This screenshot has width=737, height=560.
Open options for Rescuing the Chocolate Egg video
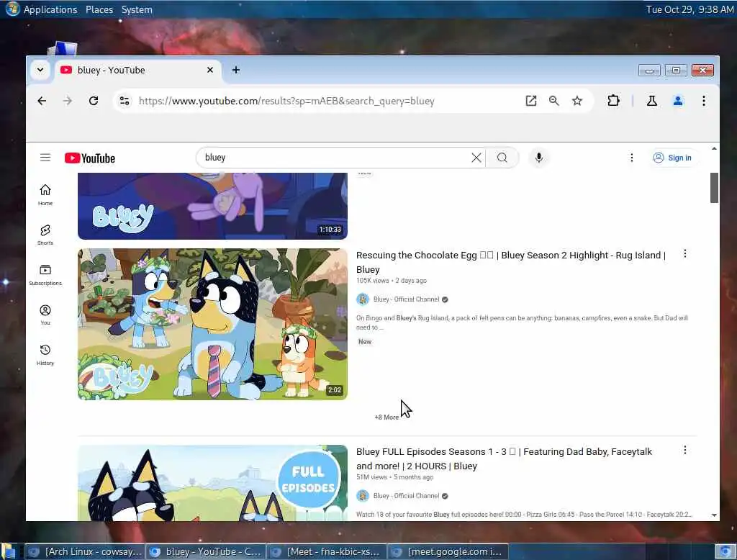[685, 254]
